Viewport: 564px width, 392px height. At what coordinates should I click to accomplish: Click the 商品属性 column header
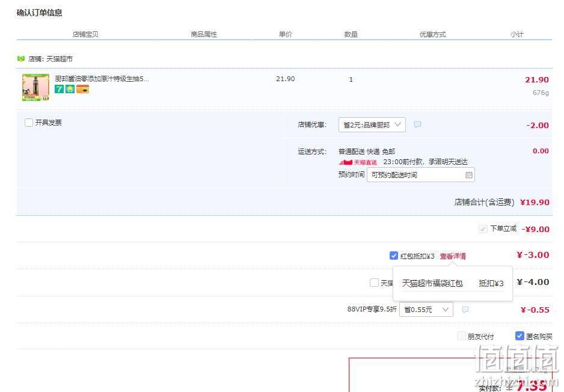point(204,34)
